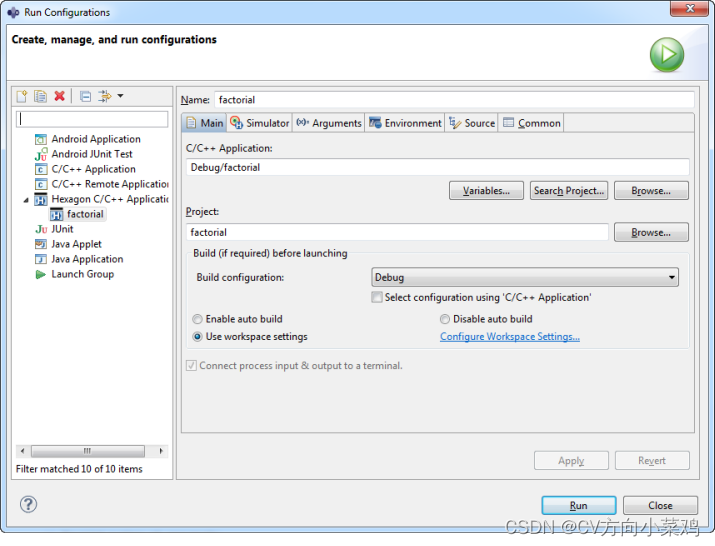Viewport: 715px width, 546px height.
Task: Click the filter text input field
Action: 92,119
